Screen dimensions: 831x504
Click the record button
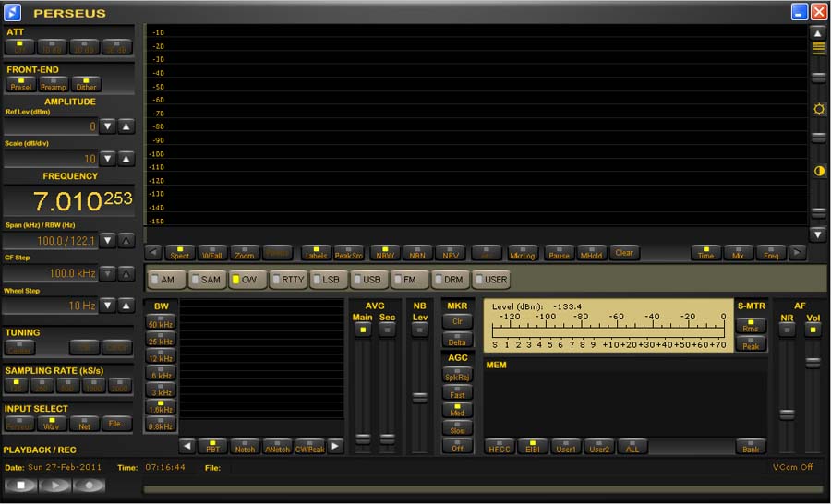point(89,485)
